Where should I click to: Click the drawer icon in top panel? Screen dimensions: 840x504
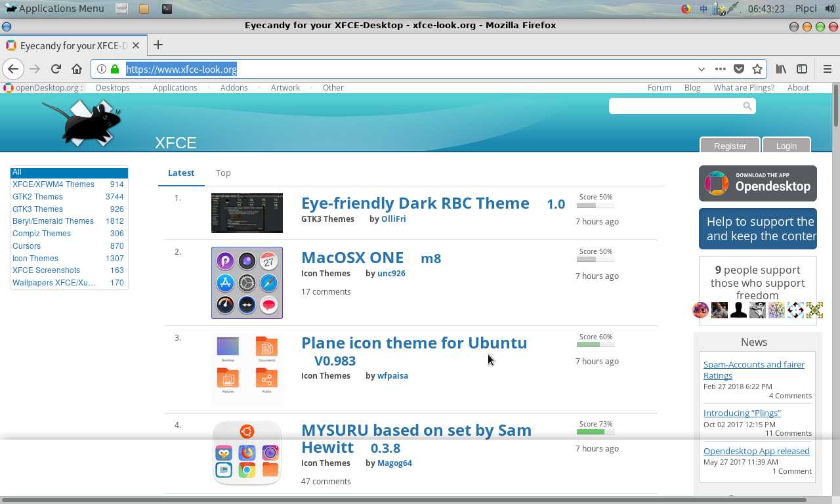pos(121,9)
